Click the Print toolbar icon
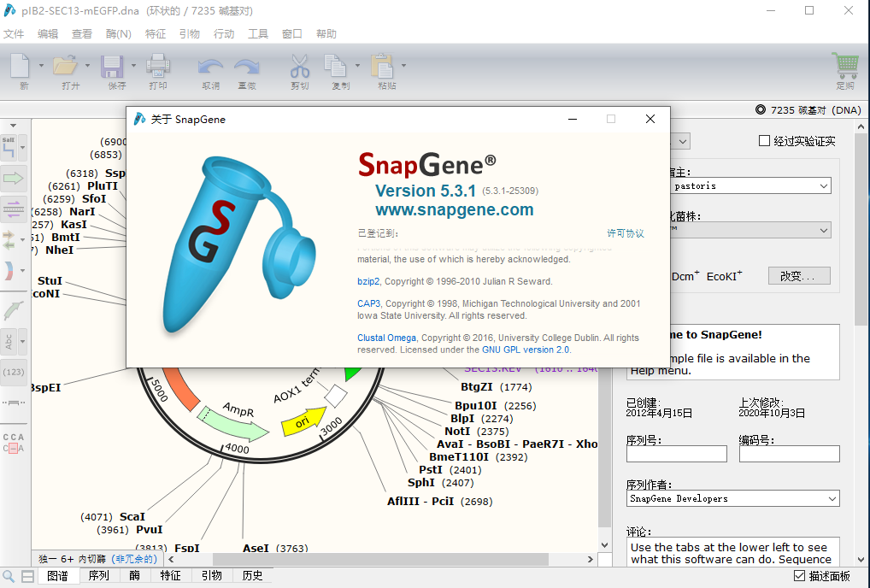 (157, 66)
